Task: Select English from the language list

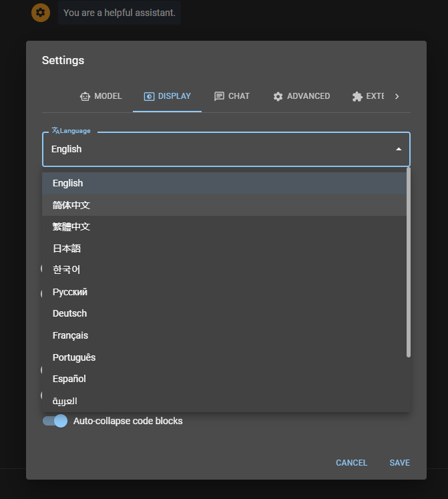Action: pyautogui.click(x=224, y=183)
